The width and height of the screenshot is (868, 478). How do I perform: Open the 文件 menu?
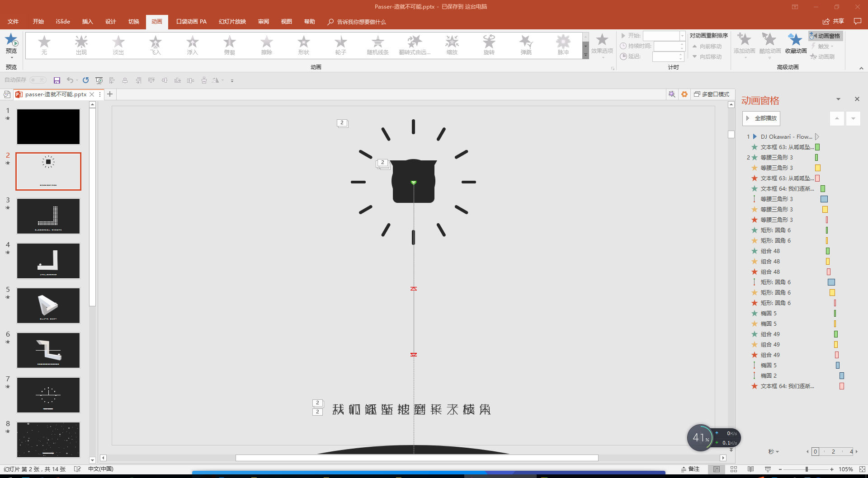(x=13, y=22)
